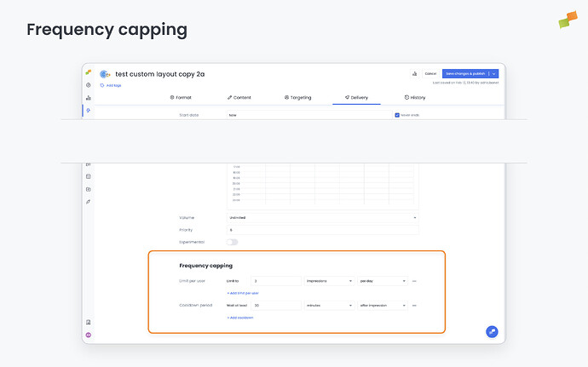Screen dimensions: 588x367
Task: Switch to the Targeting tab
Action: pyautogui.click(x=297, y=97)
